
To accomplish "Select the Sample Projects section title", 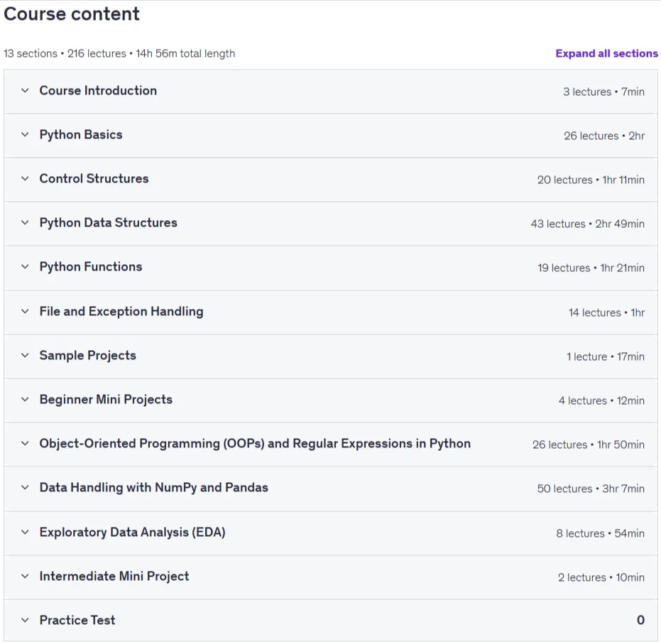I will point(88,355).
